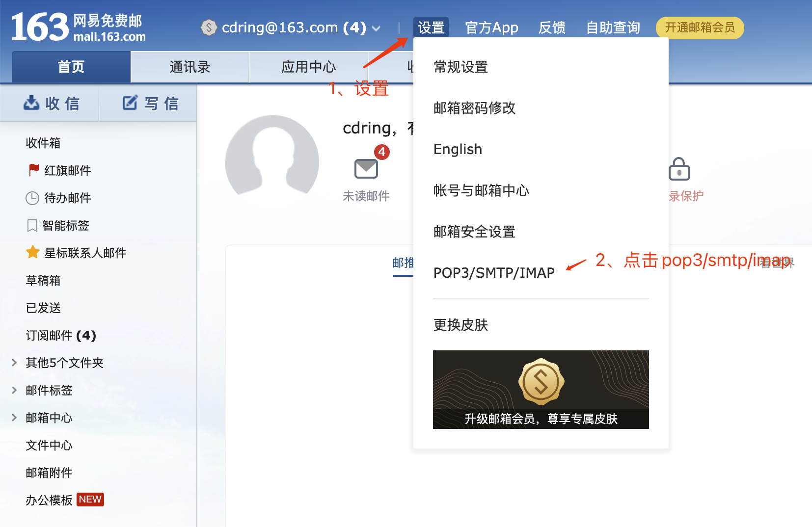812x527 pixels.
Task: Click the 写信 compose button
Action: pos(149,104)
